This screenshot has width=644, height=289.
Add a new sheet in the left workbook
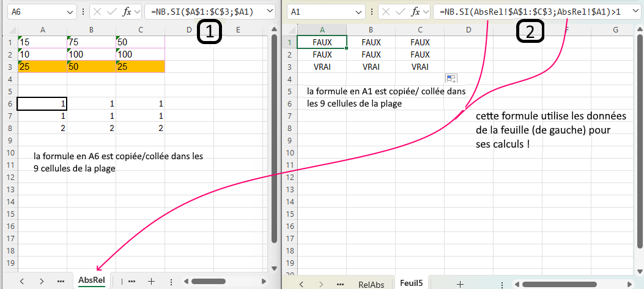click(151, 280)
